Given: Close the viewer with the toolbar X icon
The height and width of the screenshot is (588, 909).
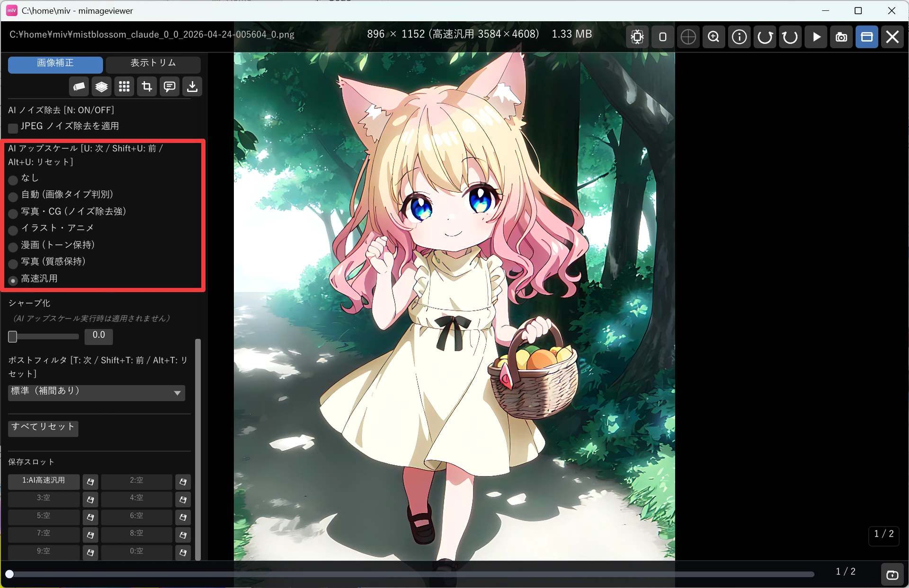Looking at the screenshot, I should pos(892,37).
